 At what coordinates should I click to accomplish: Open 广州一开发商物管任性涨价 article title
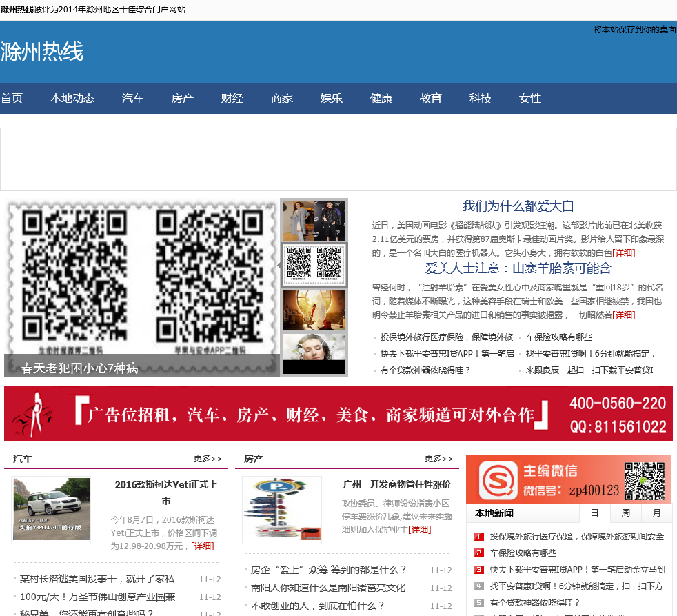397,485
